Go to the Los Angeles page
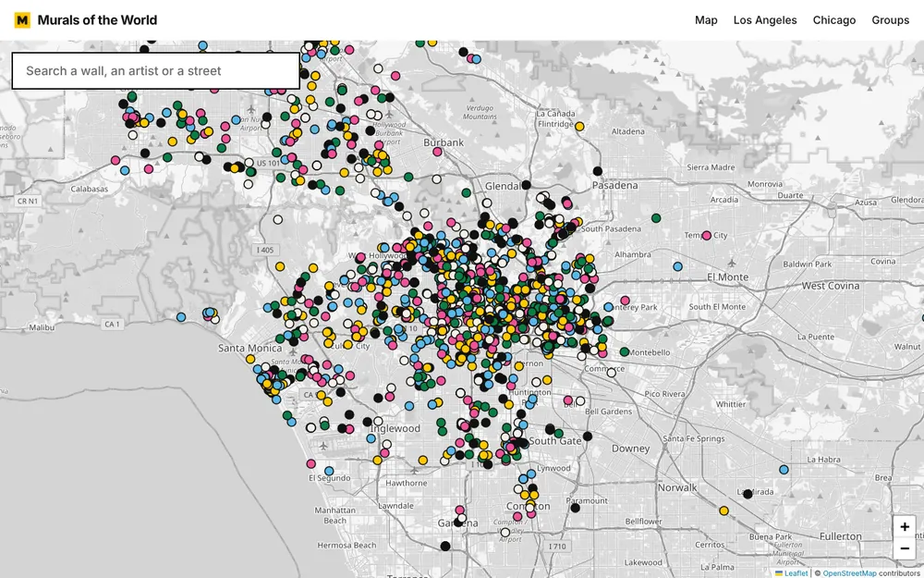 click(x=765, y=20)
